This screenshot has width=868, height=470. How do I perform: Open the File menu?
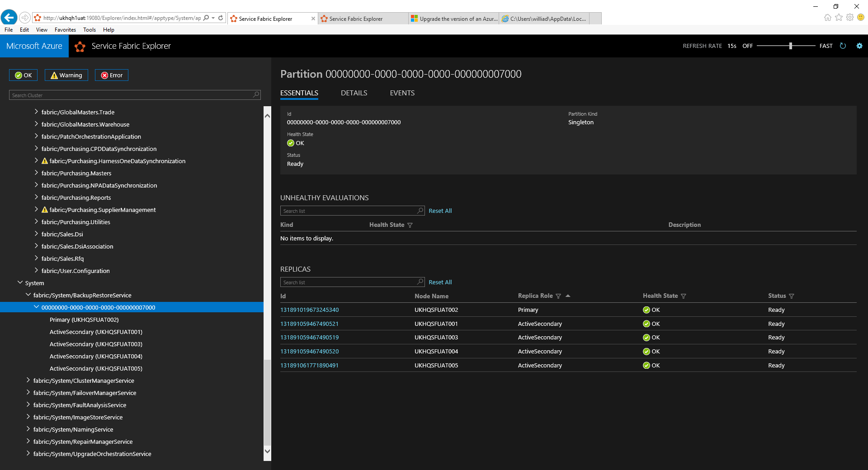tap(9, 30)
